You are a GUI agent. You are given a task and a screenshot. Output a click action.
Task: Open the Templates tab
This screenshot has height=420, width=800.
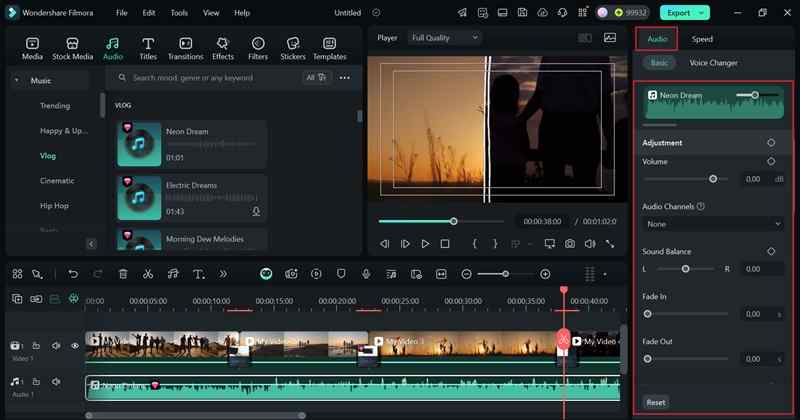tap(330, 49)
